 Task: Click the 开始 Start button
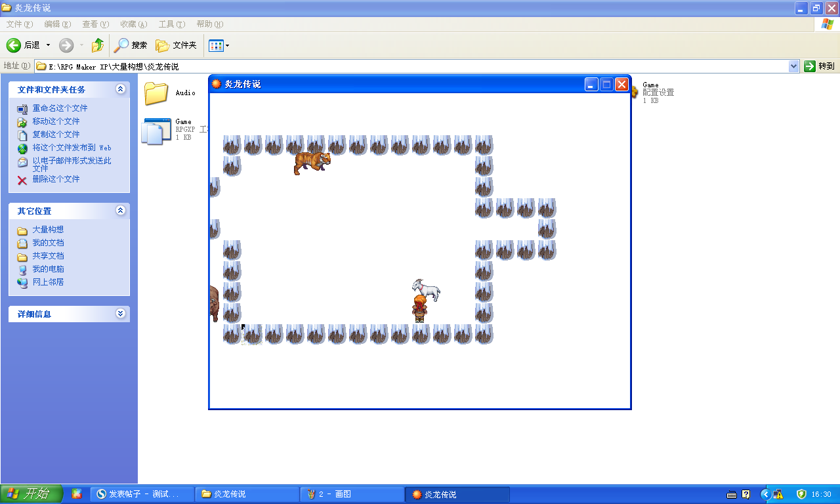point(31,494)
